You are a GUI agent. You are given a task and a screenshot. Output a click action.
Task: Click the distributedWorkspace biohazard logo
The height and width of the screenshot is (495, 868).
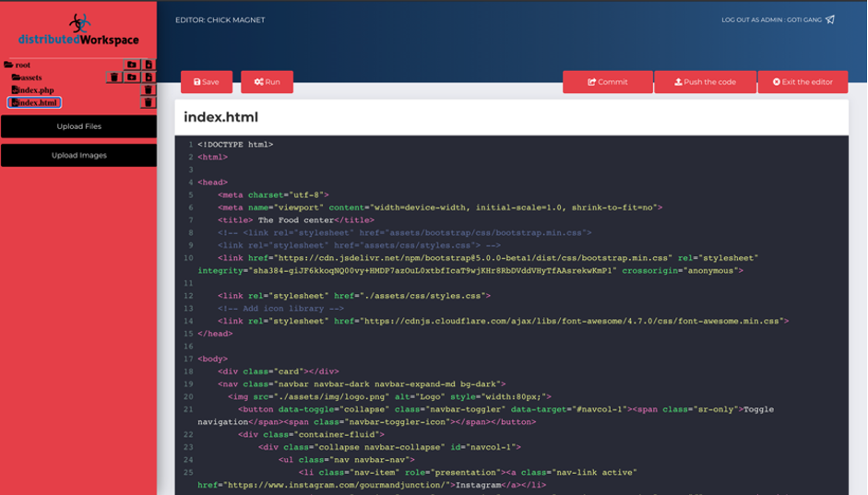pos(78,22)
